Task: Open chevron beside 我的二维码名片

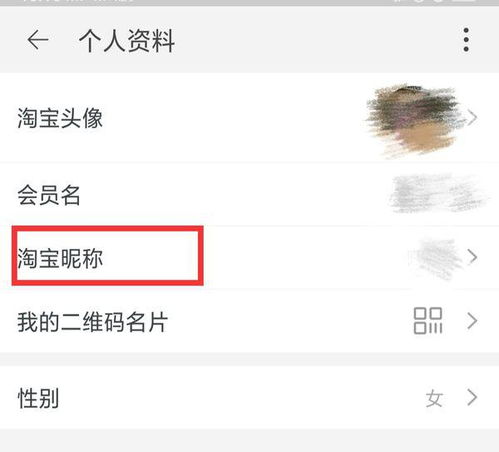Action: (x=472, y=321)
